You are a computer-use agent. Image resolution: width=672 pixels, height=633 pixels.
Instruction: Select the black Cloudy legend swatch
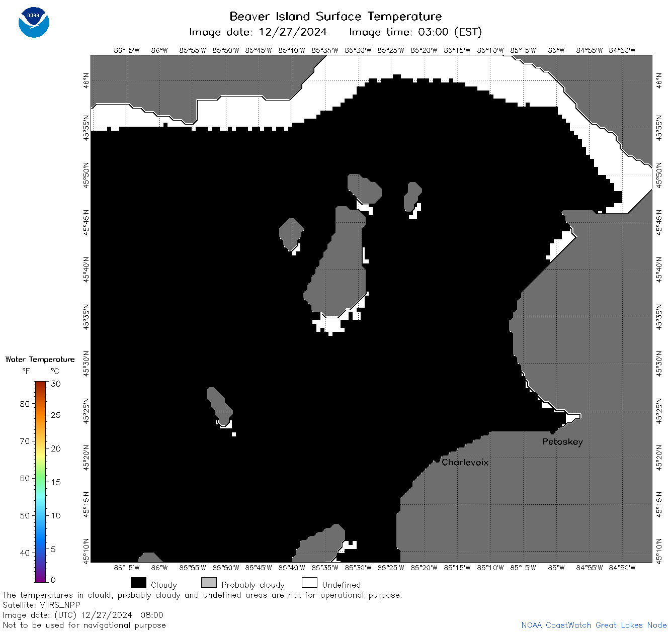point(138,583)
